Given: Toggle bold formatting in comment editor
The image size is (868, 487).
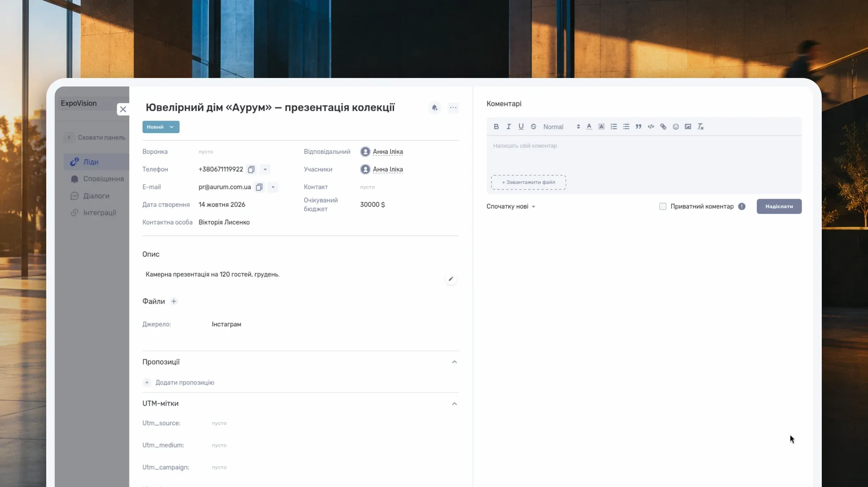Looking at the screenshot, I should 496,127.
